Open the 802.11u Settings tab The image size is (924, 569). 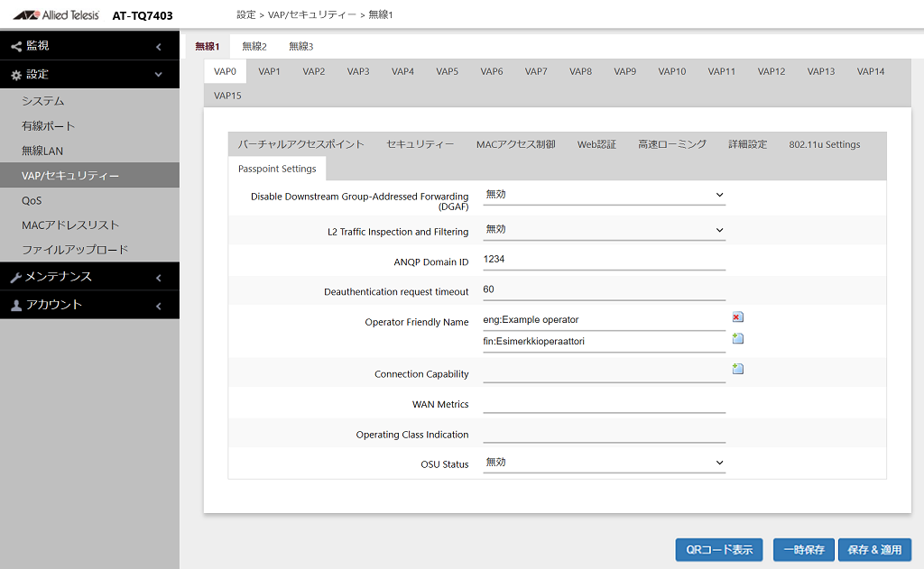click(x=825, y=144)
